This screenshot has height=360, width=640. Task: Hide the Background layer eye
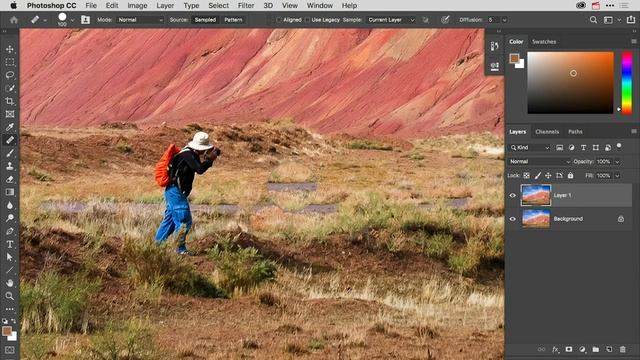[x=513, y=219]
